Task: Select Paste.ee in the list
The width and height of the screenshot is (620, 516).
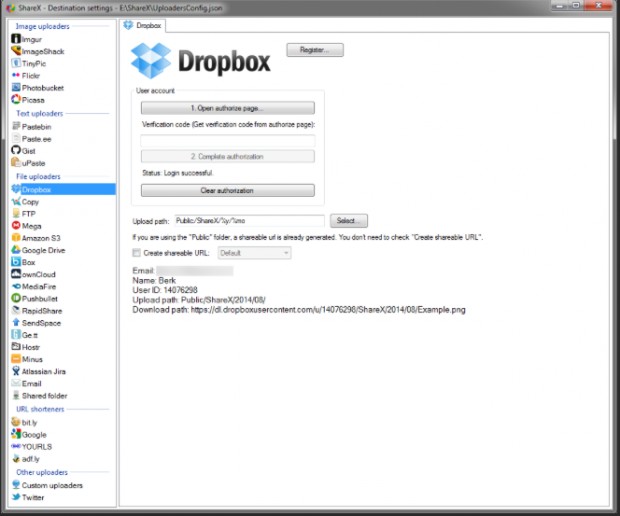Action: click(36, 139)
